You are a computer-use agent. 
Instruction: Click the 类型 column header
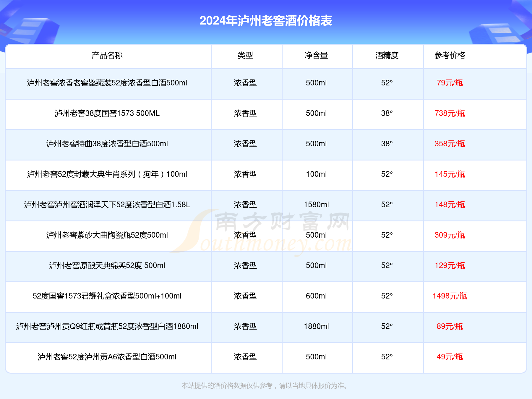click(245, 55)
